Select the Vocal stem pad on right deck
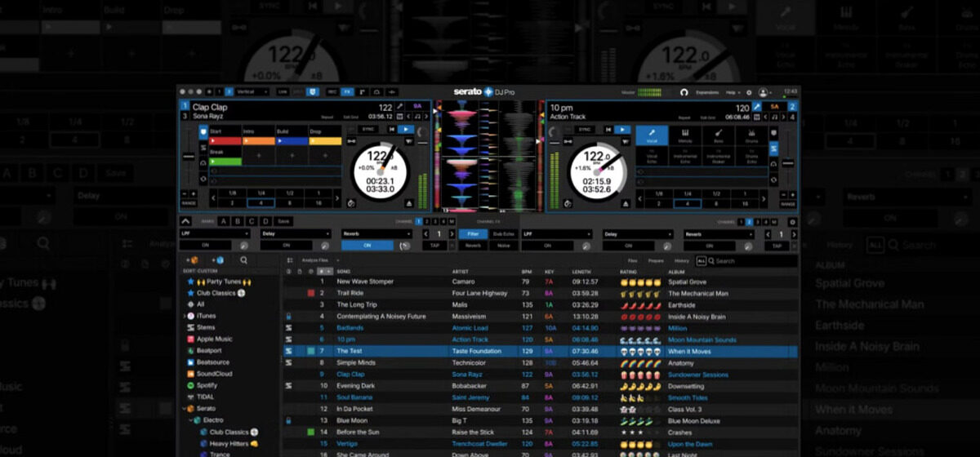 coord(652,135)
